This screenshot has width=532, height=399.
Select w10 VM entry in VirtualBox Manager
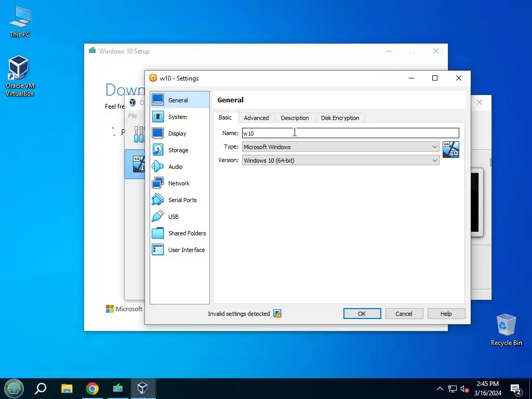[x=135, y=164]
